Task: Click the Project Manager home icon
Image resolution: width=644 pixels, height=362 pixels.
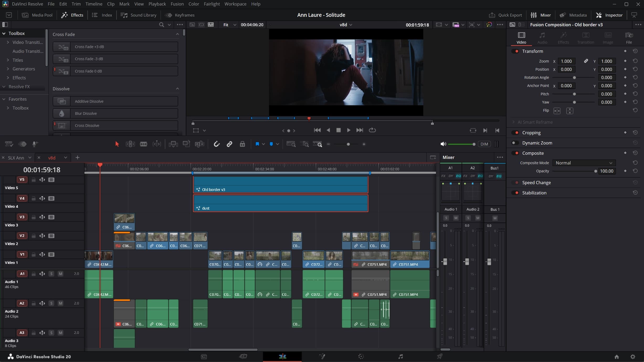Action: coord(617,356)
